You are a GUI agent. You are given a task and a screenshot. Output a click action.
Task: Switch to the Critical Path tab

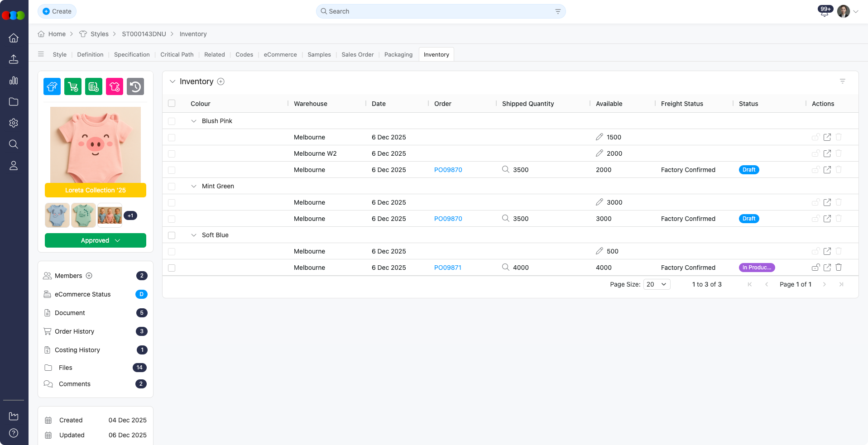point(177,55)
